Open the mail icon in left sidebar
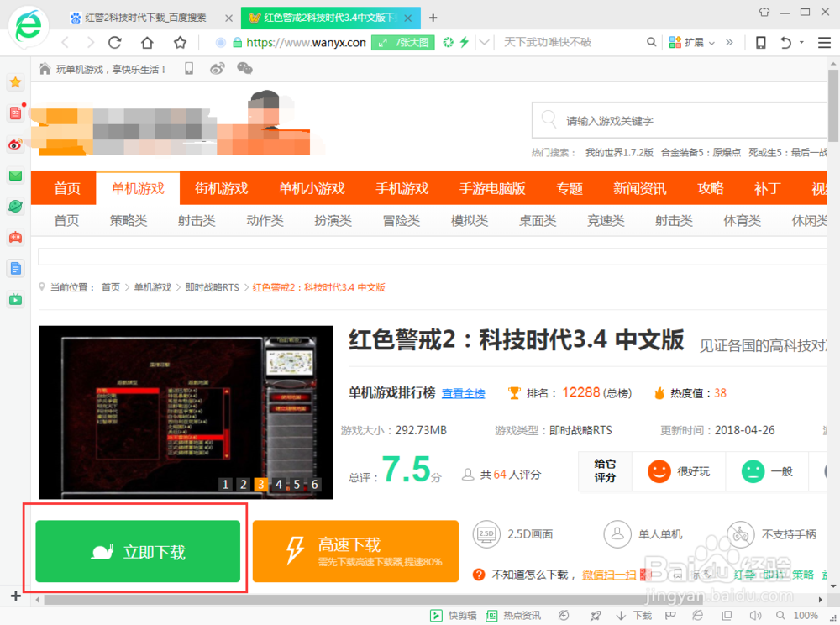The width and height of the screenshot is (840, 625). [x=15, y=175]
